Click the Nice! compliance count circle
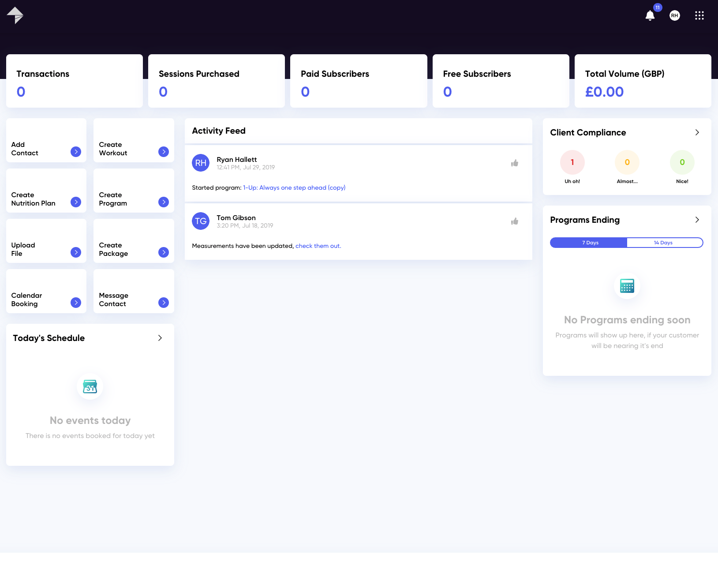 [x=682, y=162]
